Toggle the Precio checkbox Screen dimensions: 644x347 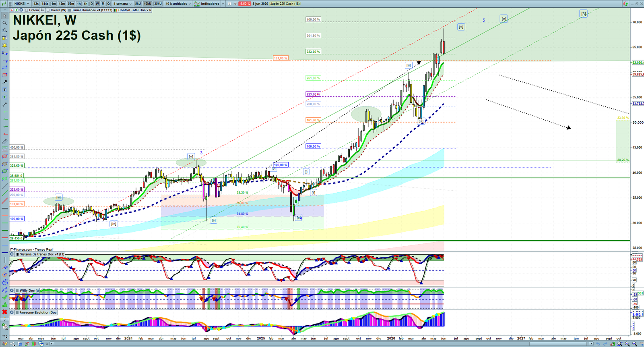click(x=27, y=10)
